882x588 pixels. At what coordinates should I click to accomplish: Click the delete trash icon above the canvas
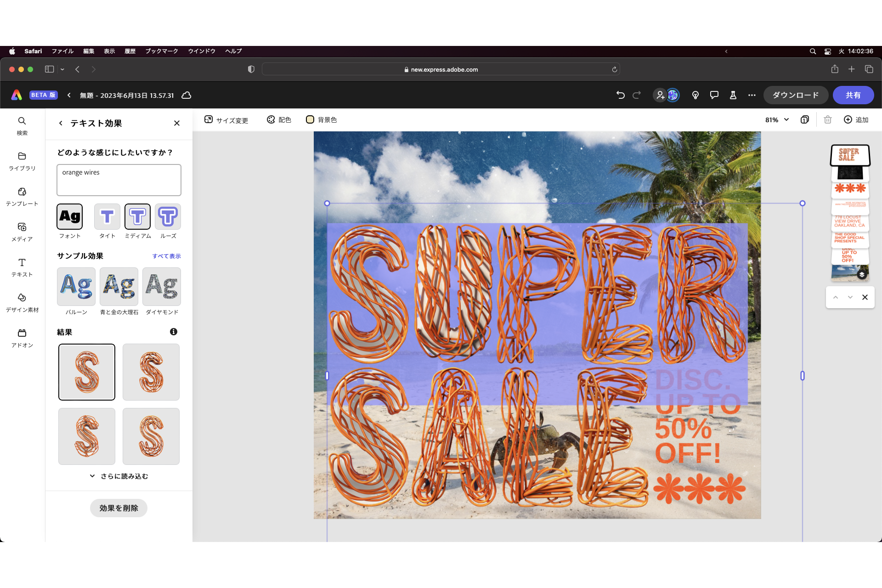click(827, 120)
